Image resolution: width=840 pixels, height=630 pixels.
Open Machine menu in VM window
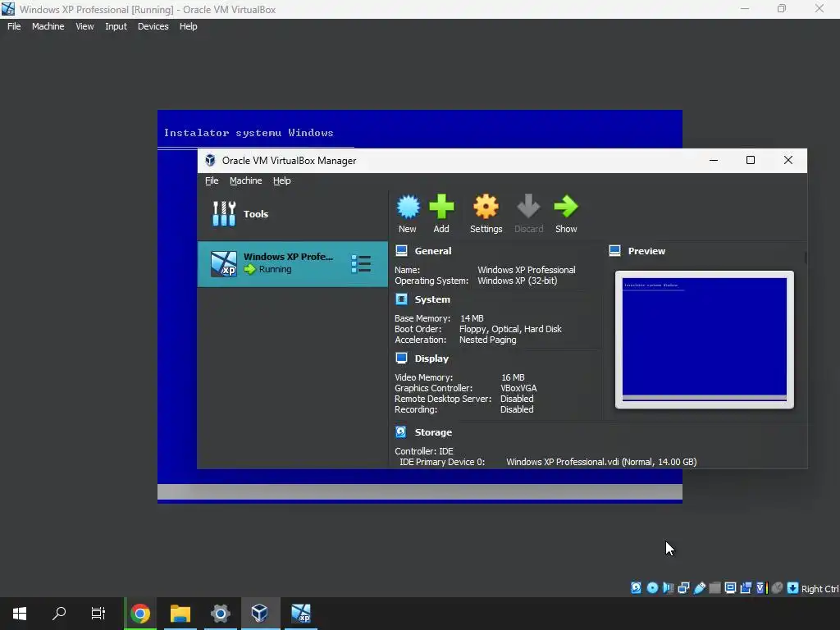tap(48, 26)
